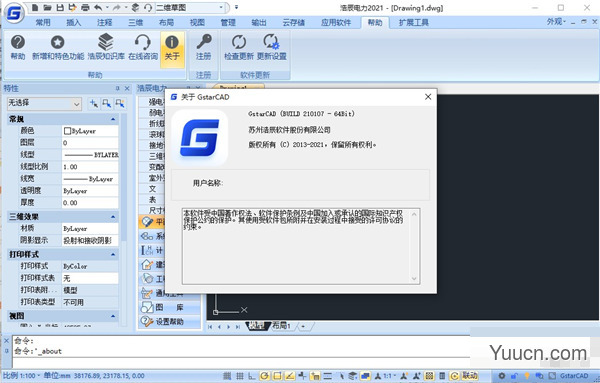
Task: Switch to the 扩展工具 ribbon tab
Action: (x=414, y=23)
